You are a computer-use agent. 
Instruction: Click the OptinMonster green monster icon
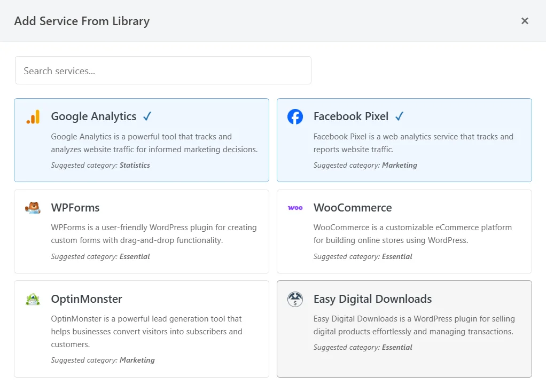(33, 299)
